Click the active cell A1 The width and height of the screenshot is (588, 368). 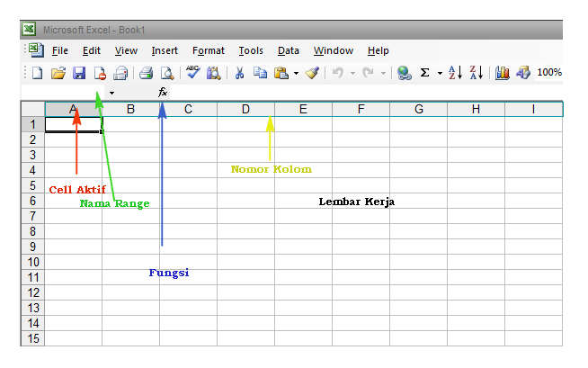tap(74, 124)
